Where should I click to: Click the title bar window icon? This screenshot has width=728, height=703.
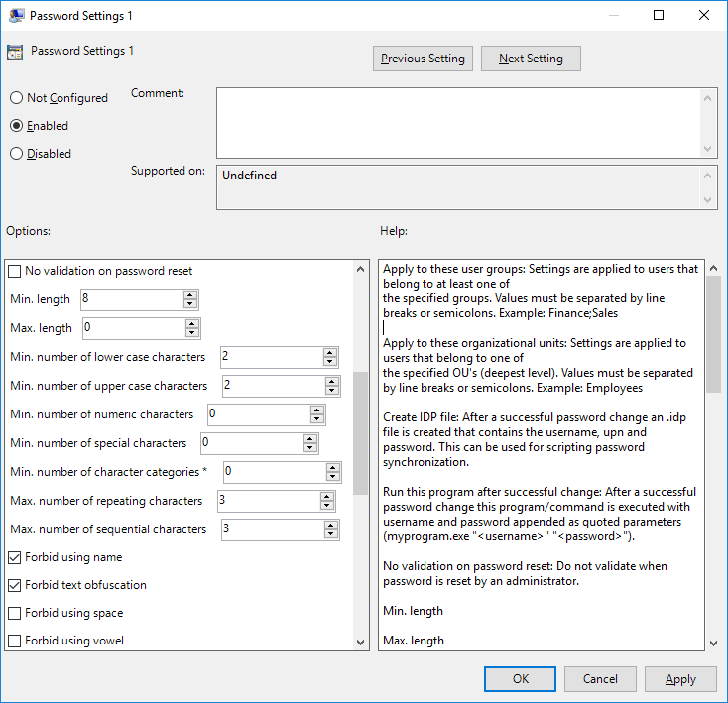click(14, 16)
